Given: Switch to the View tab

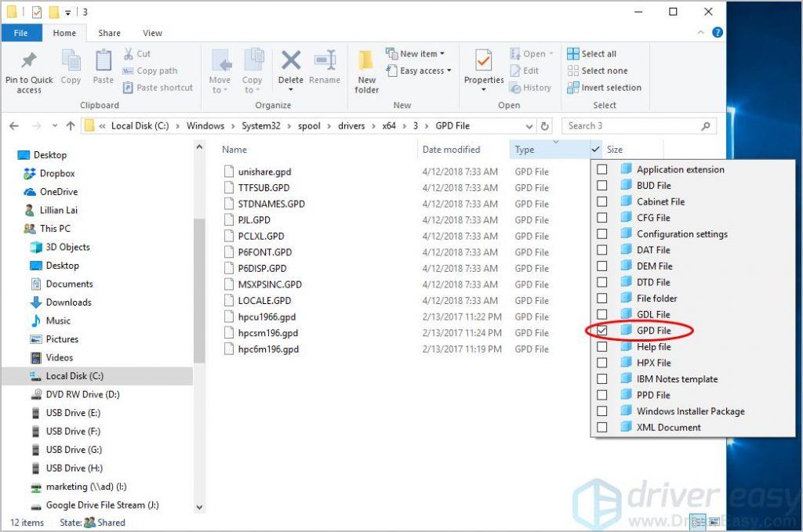Looking at the screenshot, I should pos(152,33).
